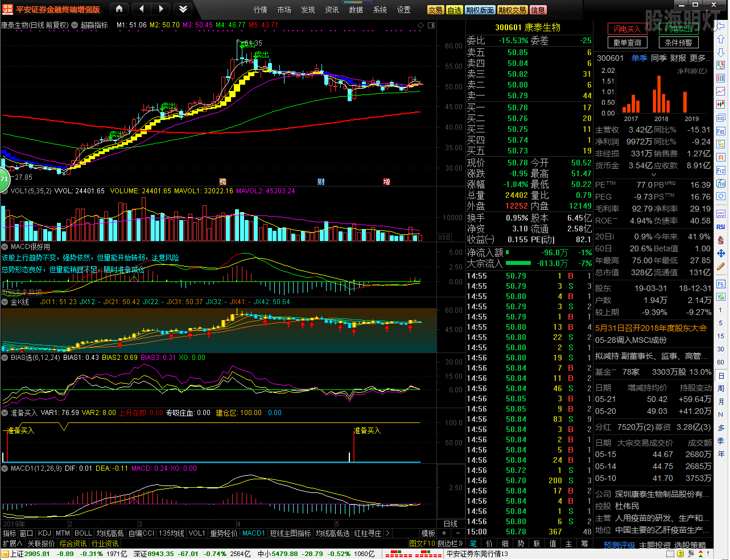Click the down-arrow icon in the right sidebar

point(721,52)
